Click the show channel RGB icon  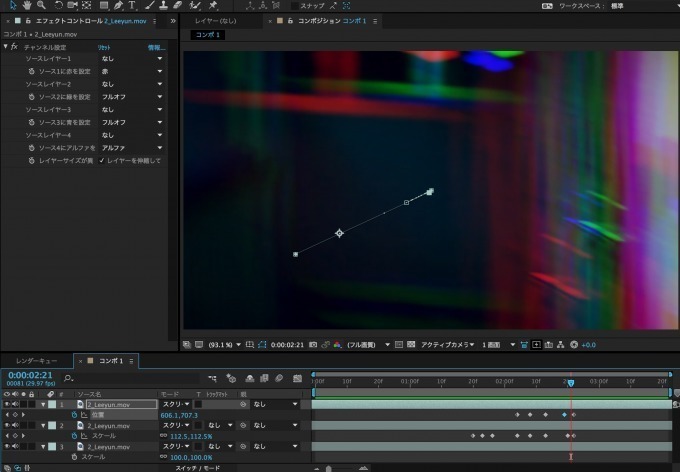click(337, 345)
